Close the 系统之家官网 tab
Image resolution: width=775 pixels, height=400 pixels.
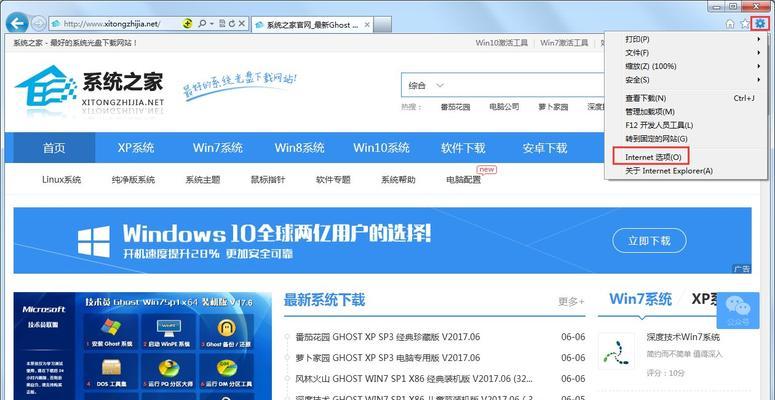(x=369, y=24)
